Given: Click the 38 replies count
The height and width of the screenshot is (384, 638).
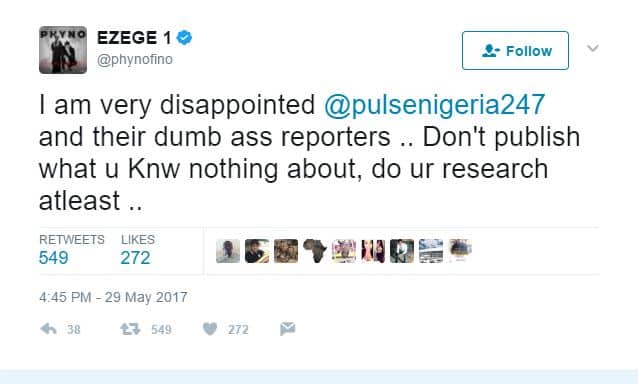Looking at the screenshot, I should point(74,329).
